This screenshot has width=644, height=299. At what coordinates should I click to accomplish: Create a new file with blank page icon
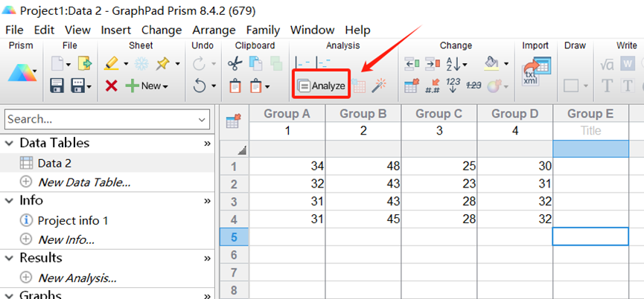point(57,63)
